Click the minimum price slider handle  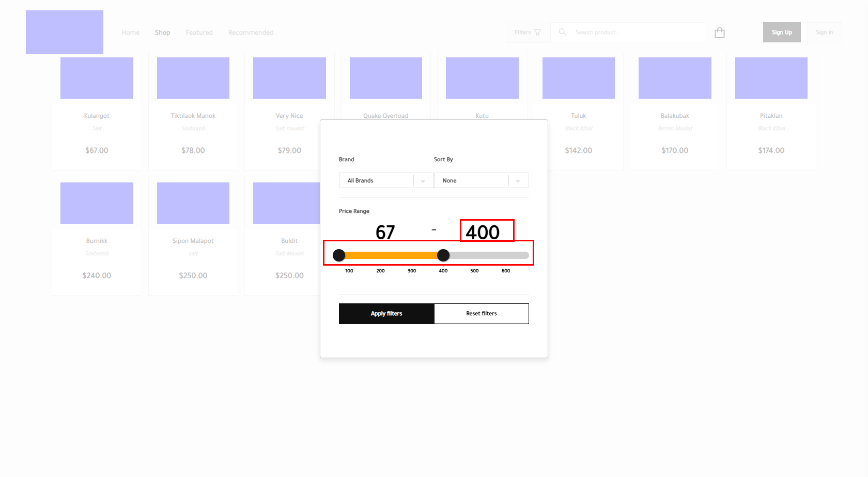click(x=339, y=255)
